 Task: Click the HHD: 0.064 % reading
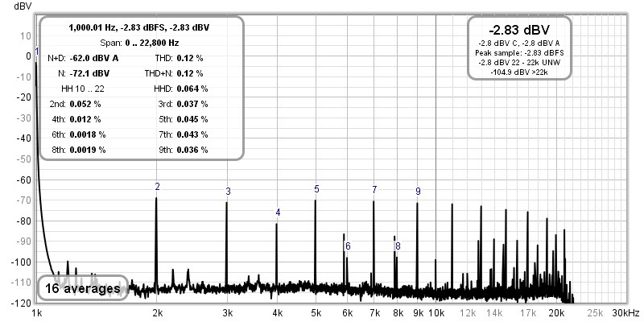click(180, 89)
